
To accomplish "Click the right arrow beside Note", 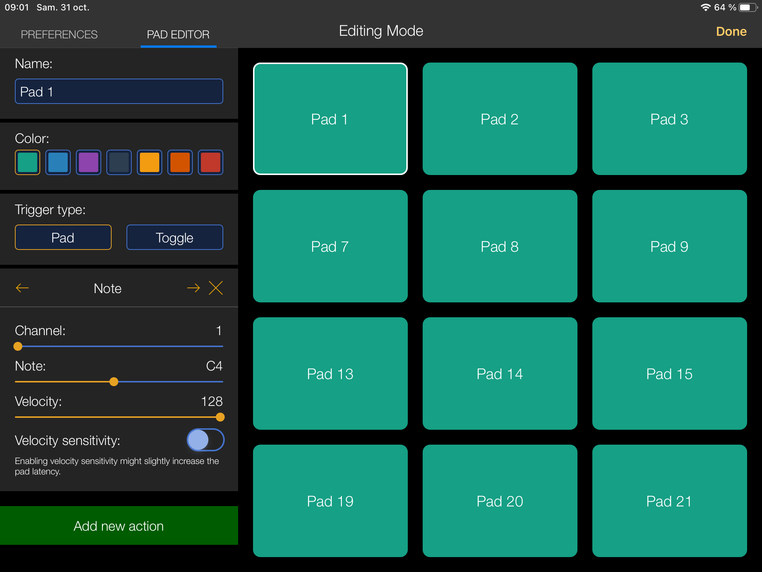I will (193, 289).
